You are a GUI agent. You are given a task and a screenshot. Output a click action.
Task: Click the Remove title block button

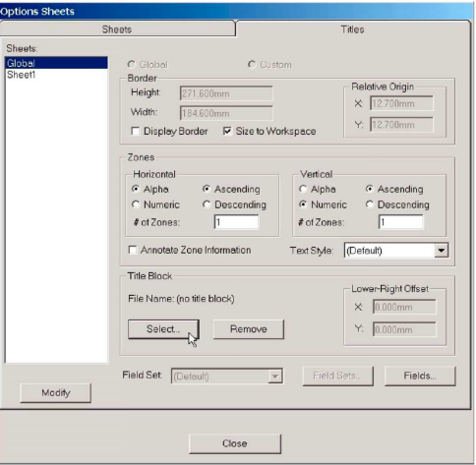[249, 329]
